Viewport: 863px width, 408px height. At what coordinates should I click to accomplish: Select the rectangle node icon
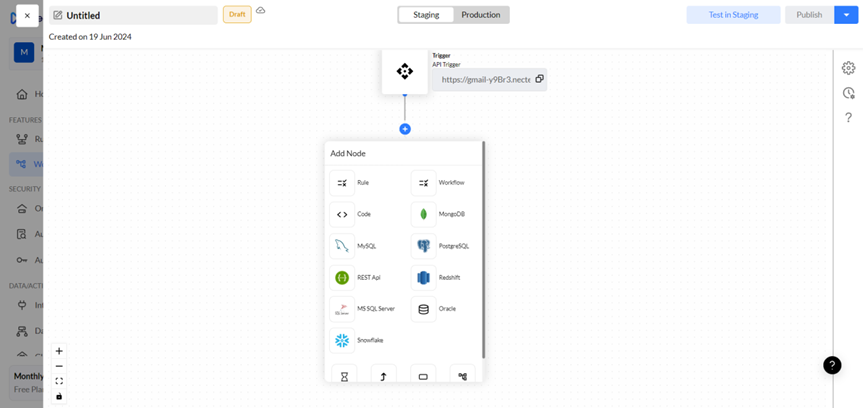pyautogui.click(x=423, y=374)
